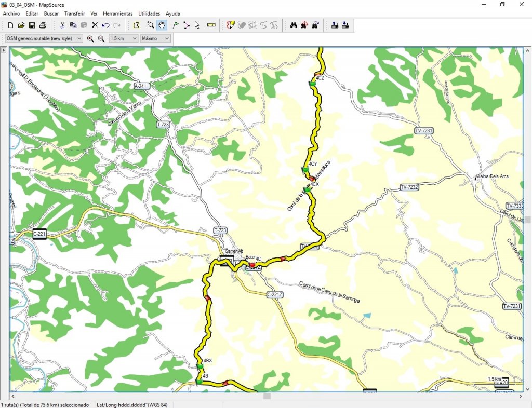The image size is (532, 408).
Task: Click the 4CZ waypoint on map
Action: pos(313,83)
